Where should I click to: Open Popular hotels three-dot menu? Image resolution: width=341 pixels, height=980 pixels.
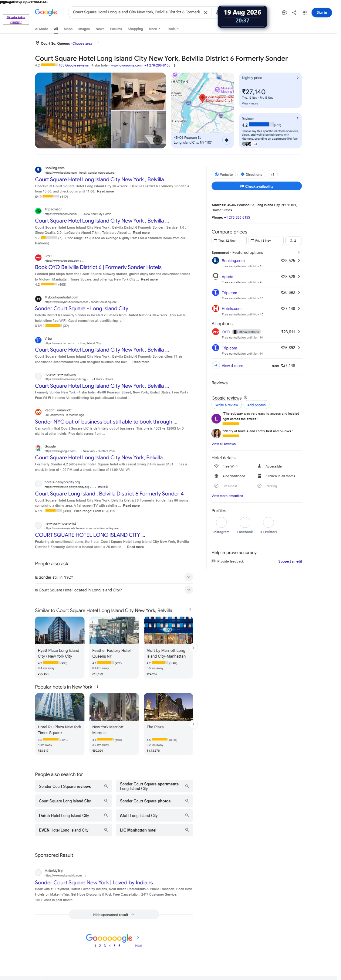97,687
